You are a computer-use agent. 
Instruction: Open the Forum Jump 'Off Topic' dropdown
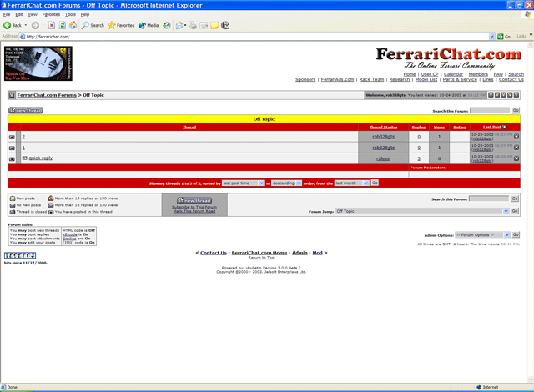[x=422, y=211]
